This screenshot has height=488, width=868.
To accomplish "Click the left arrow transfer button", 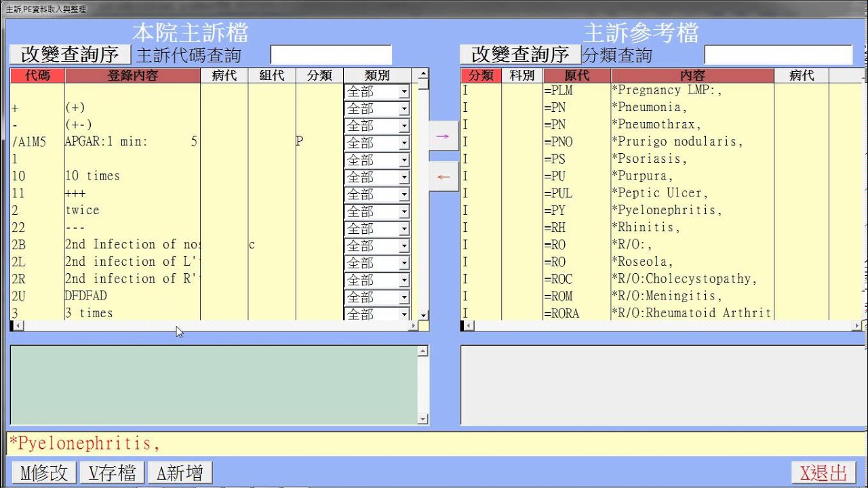I will click(443, 177).
